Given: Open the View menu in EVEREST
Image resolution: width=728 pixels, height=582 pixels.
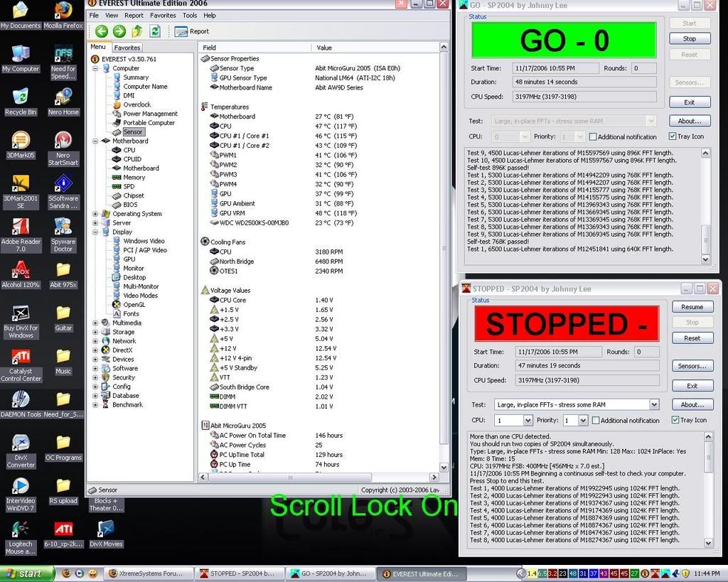Looking at the screenshot, I should 112,16.
